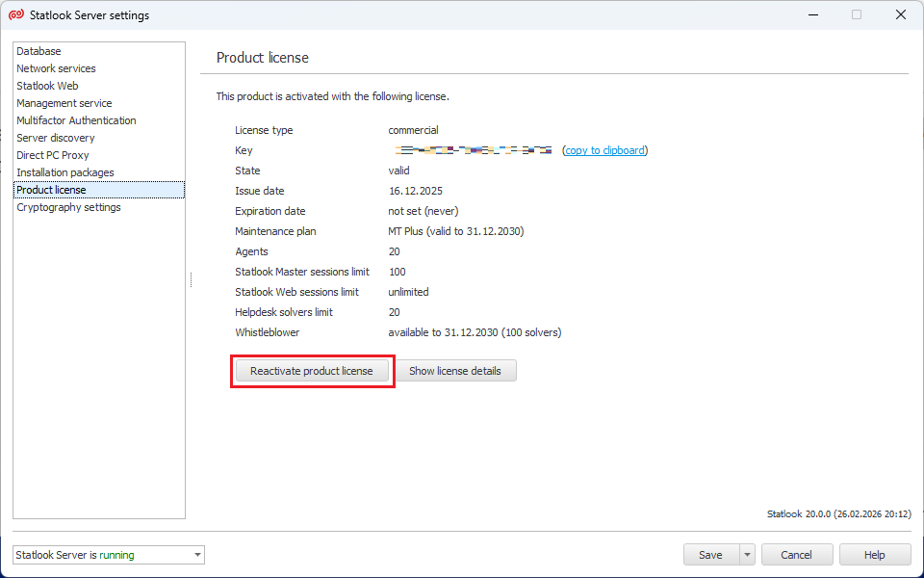
Task: Open the Database settings section
Action: [x=38, y=51]
